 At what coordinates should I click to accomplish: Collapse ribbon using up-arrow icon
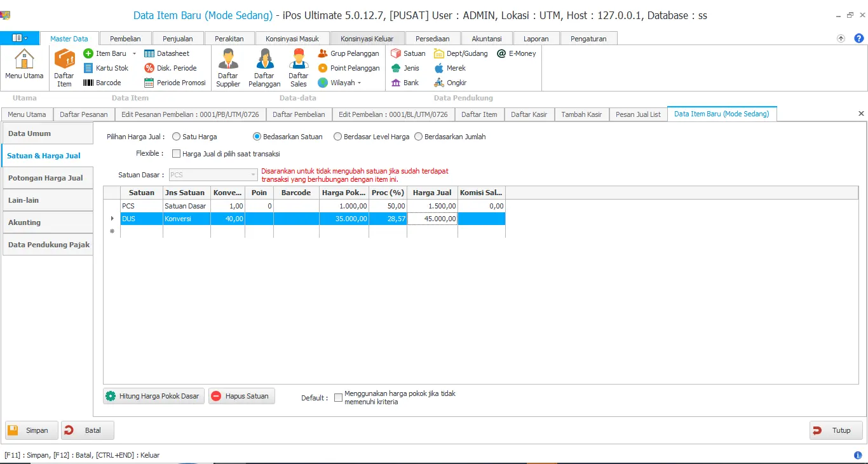[x=841, y=38]
